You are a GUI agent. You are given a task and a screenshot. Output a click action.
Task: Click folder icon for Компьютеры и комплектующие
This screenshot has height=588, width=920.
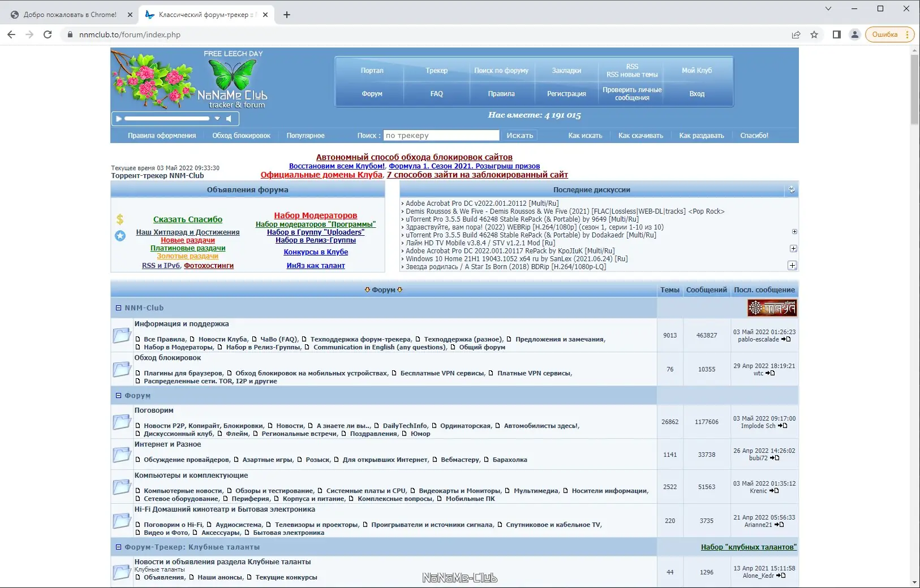click(122, 487)
